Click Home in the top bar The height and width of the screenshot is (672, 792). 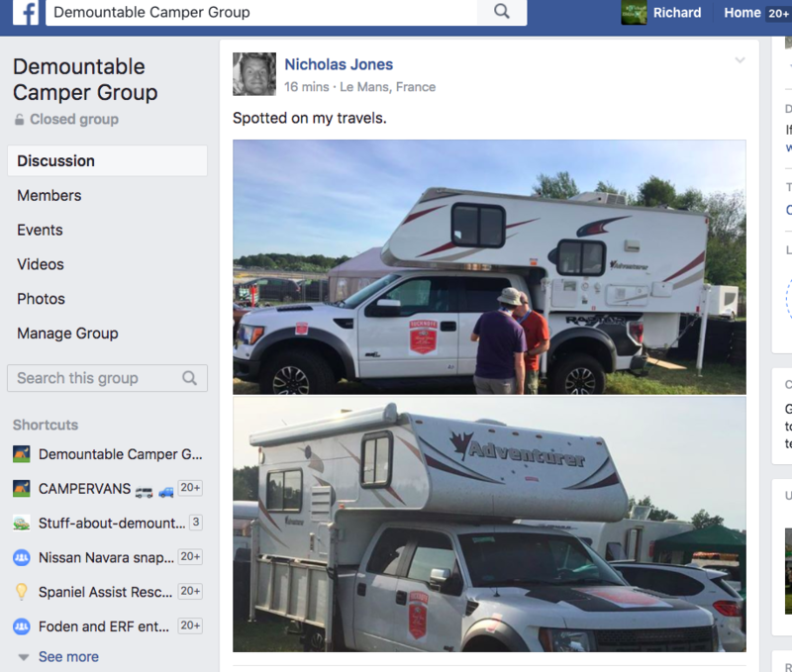(742, 13)
